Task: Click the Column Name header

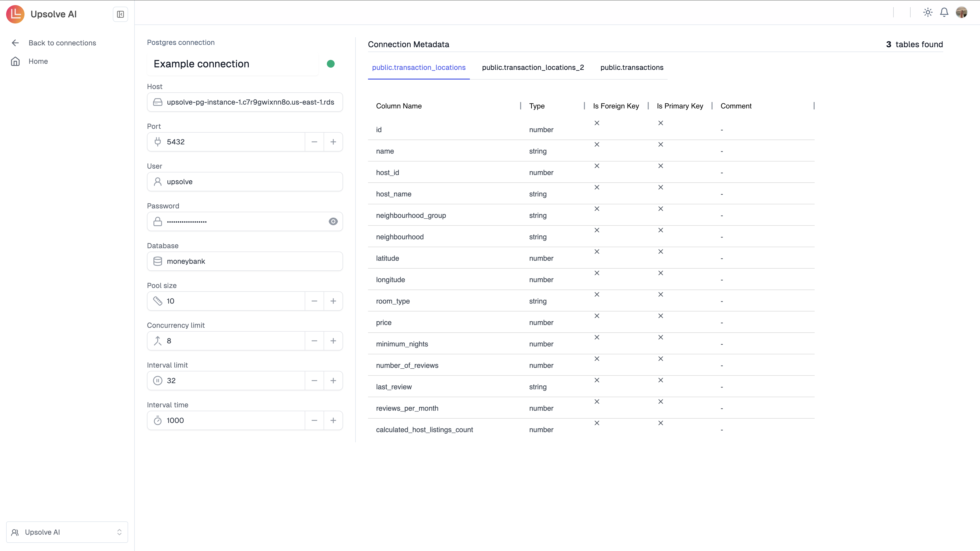Action: [399, 106]
